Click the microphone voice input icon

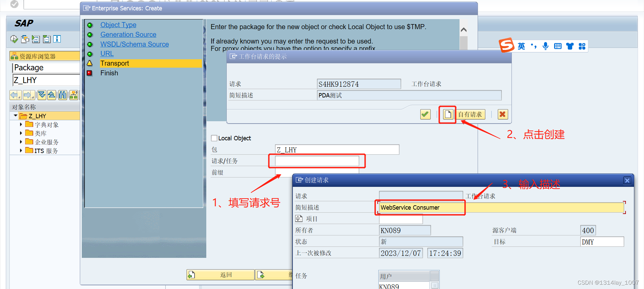546,46
